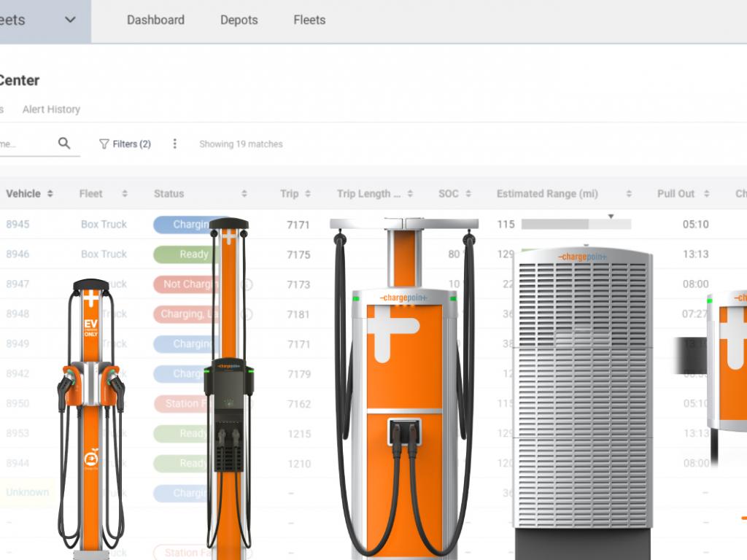The image size is (747, 560).
Task: Open vehicle 8947 link
Action: 18,284
